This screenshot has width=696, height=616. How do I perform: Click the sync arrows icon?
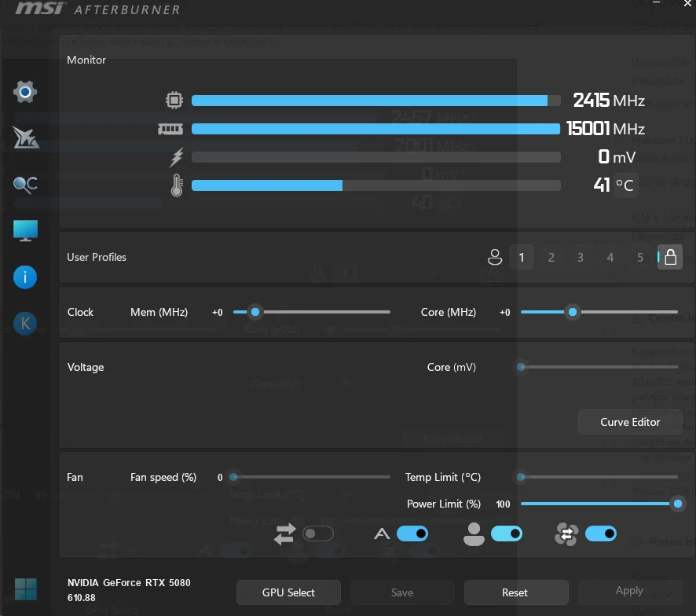(x=284, y=533)
